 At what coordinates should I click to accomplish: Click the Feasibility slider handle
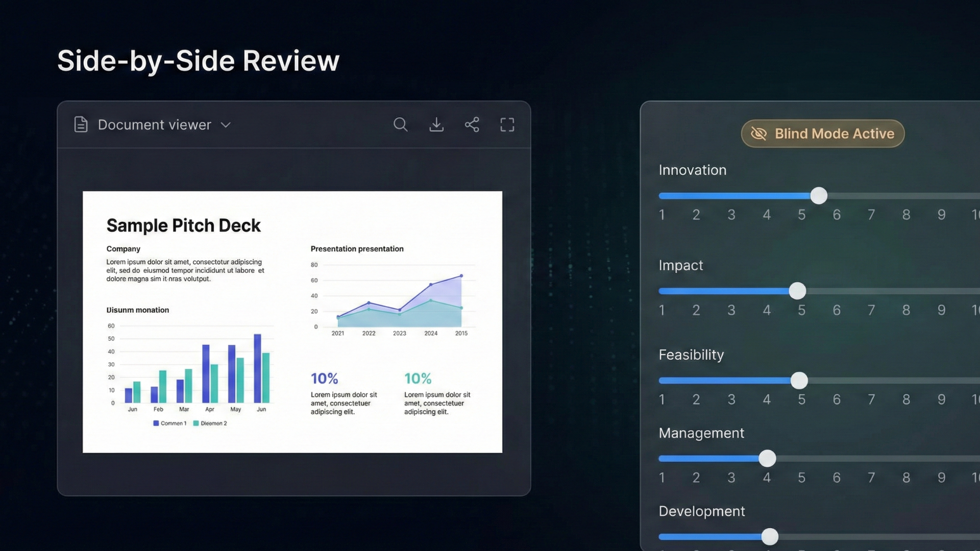pyautogui.click(x=799, y=381)
